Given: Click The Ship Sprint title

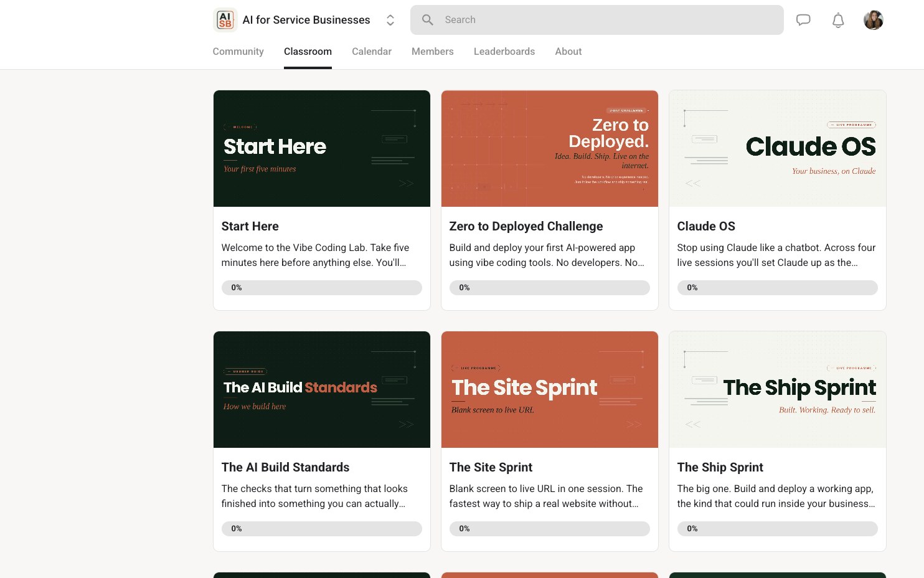Looking at the screenshot, I should pos(720,467).
